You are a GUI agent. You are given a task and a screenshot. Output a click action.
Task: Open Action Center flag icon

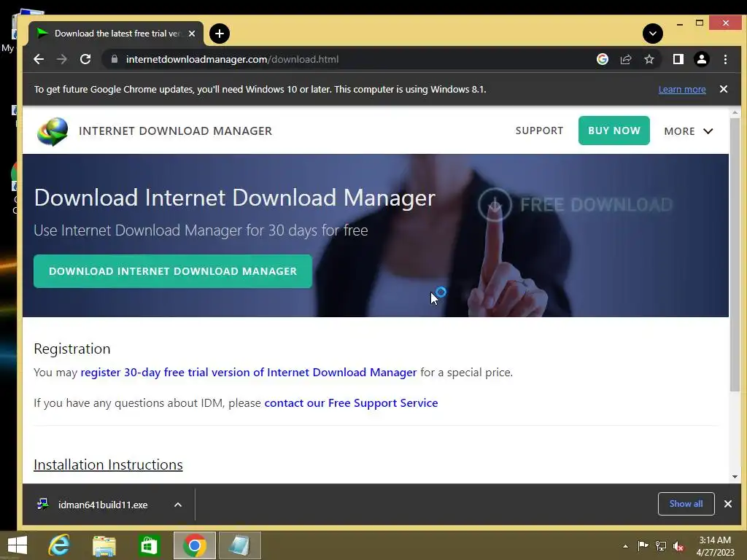tap(643, 545)
